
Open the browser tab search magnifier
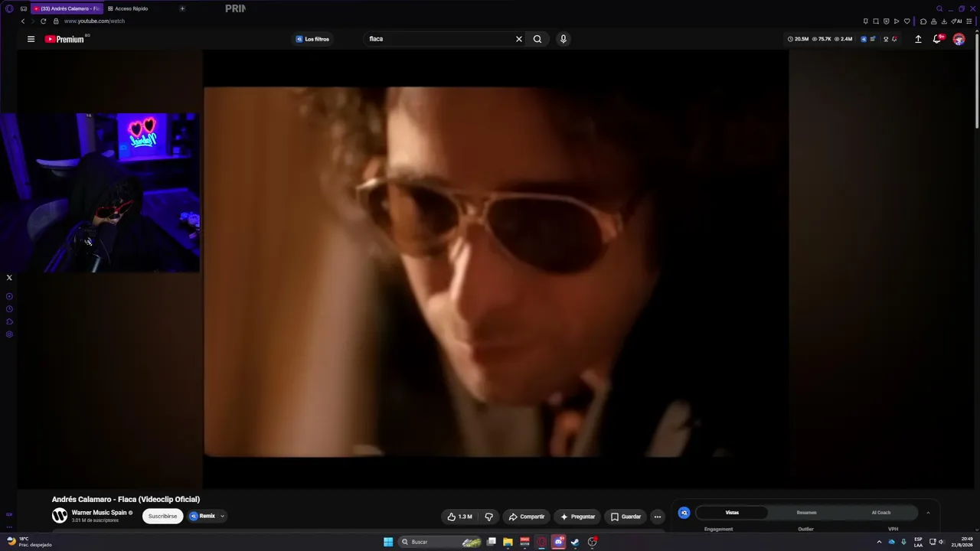point(939,8)
